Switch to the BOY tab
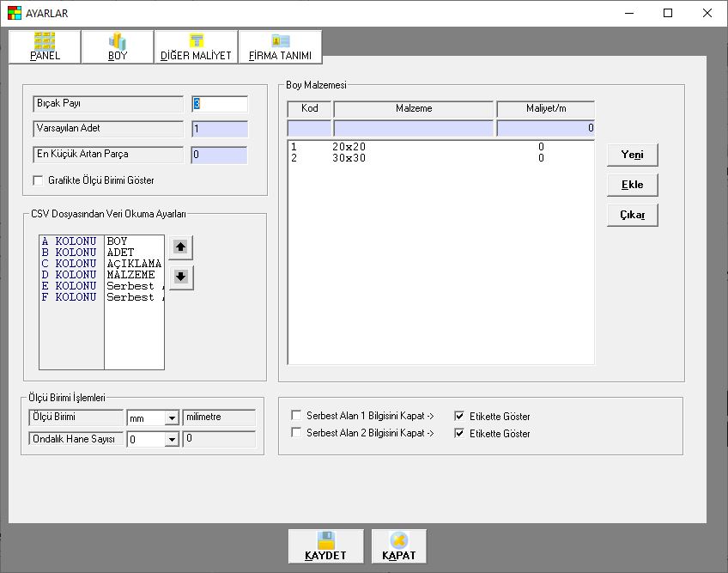 tap(118, 46)
